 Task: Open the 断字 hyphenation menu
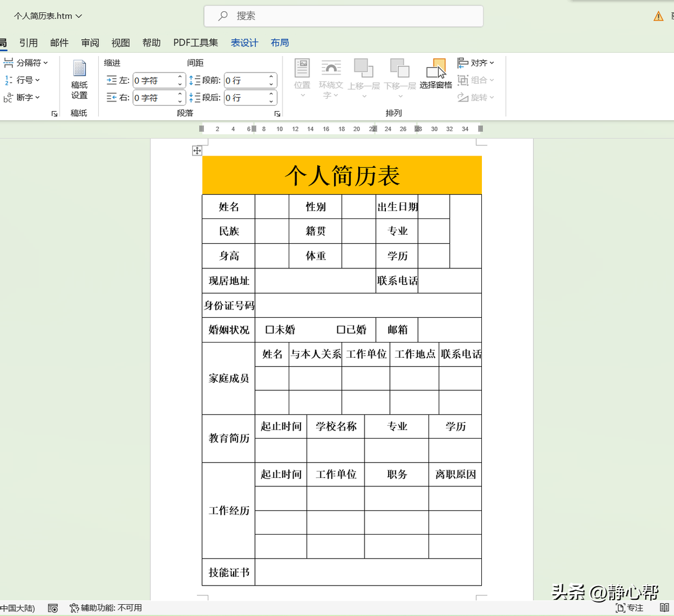pyautogui.click(x=22, y=98)
